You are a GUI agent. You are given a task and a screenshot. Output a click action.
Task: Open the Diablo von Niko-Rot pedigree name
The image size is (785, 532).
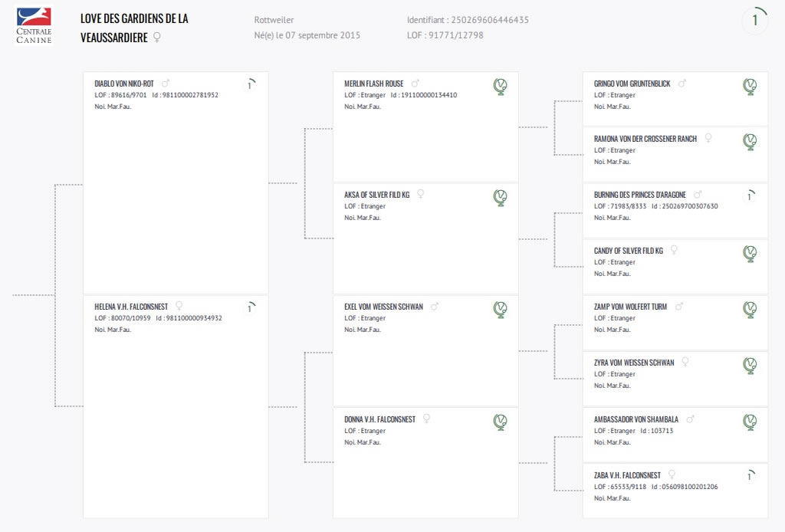pyautogui.click(x=124, y=84)
